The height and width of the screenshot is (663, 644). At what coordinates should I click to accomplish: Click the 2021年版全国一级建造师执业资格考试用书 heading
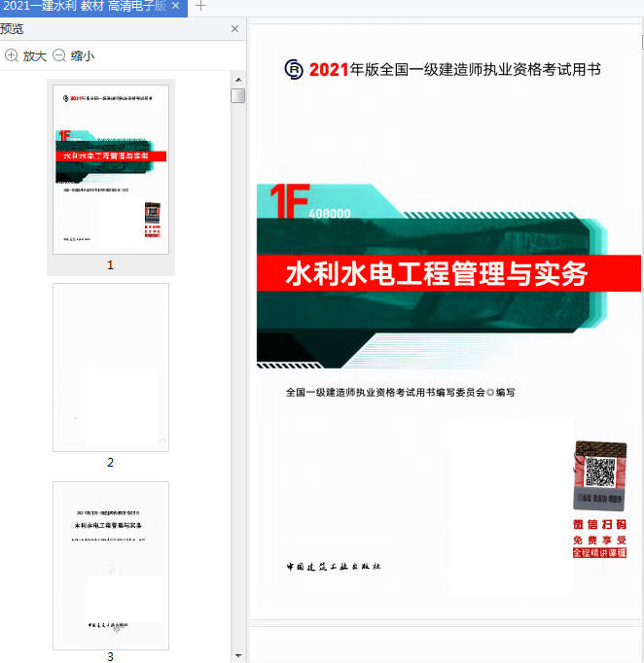[455, 69]
